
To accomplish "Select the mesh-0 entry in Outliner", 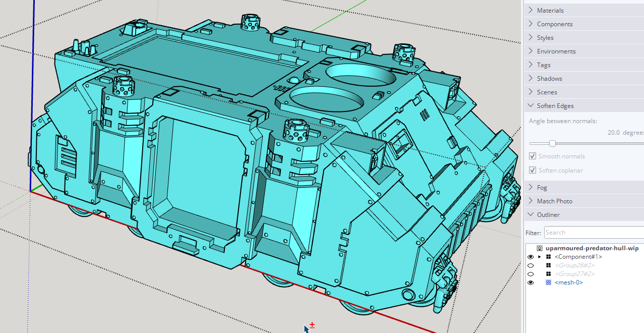I will pos(568,283).
